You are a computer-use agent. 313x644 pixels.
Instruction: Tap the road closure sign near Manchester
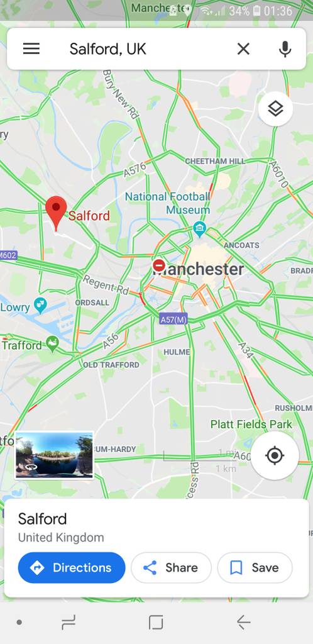click(x=159, y=266)
